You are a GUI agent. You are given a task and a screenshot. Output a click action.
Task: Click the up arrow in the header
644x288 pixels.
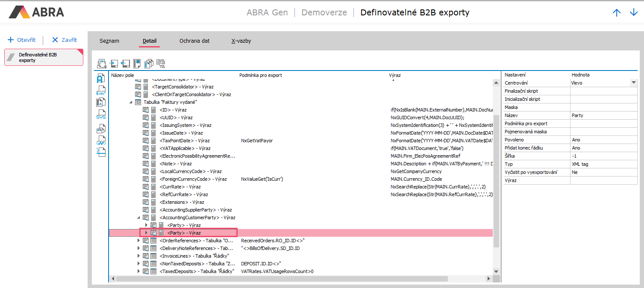(616, 13)
